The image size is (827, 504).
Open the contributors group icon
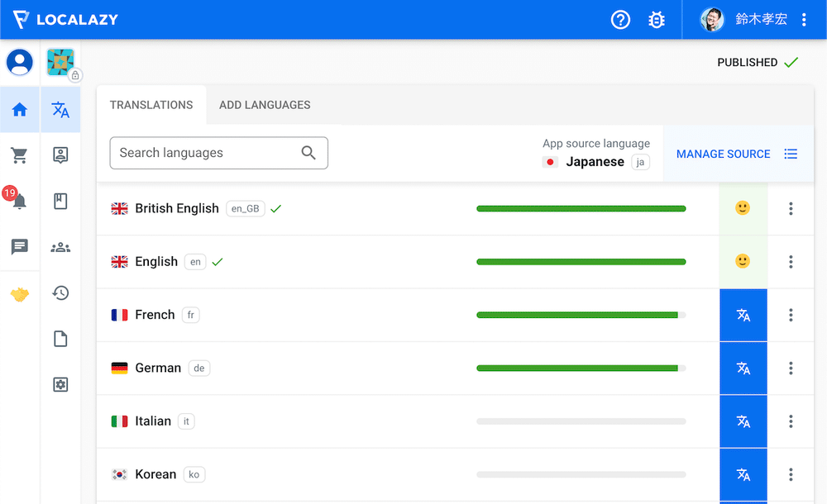[x=60, y=247]
